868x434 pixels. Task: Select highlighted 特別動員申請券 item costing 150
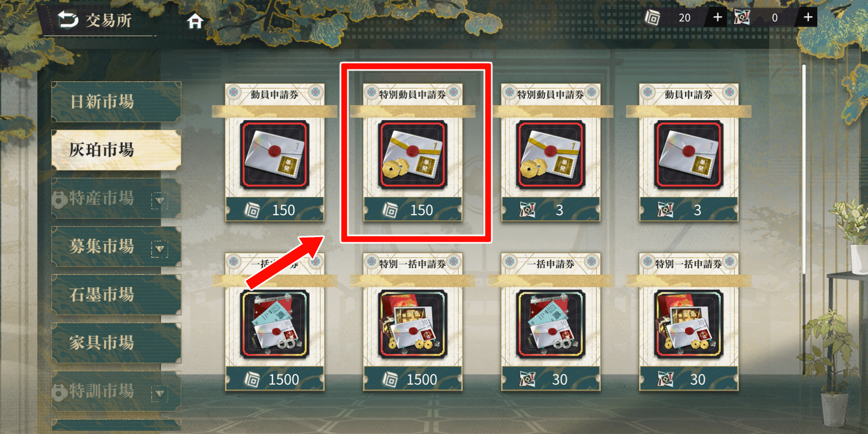click(x=413, y=153)
